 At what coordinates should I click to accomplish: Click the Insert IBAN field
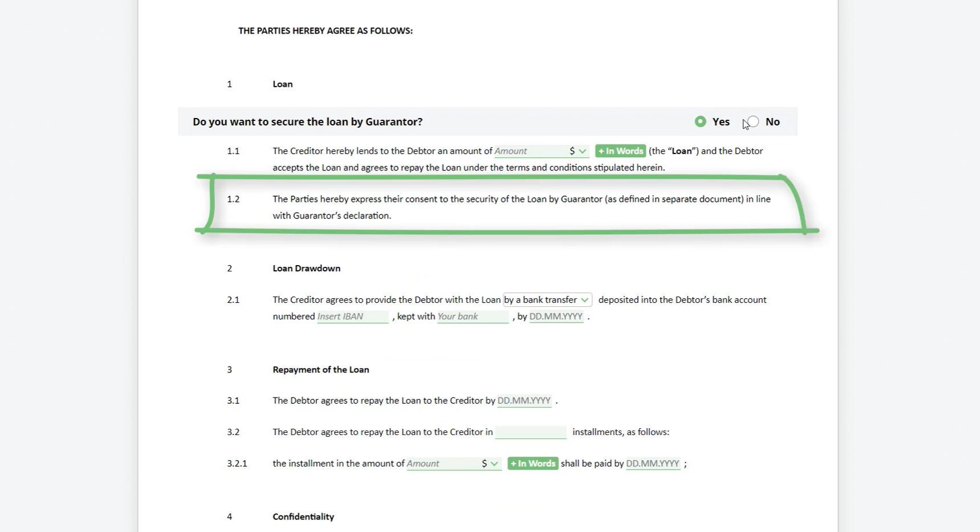coord(353,316)
